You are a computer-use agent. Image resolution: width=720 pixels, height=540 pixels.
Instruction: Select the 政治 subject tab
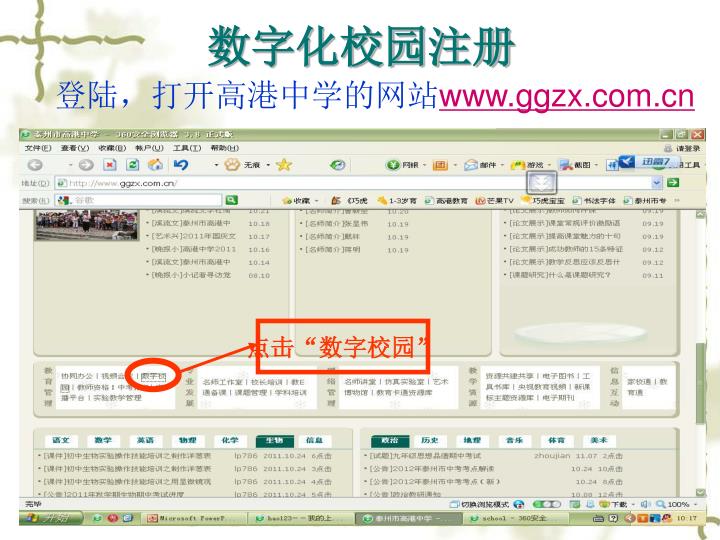[x=389, y=440]
